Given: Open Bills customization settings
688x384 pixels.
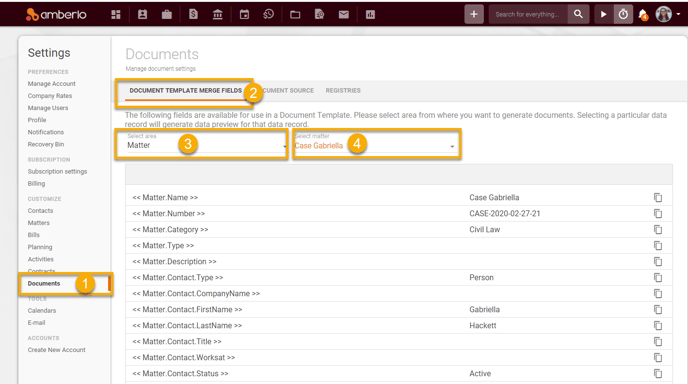Looking at the screenshot, I should click(33, 235).
